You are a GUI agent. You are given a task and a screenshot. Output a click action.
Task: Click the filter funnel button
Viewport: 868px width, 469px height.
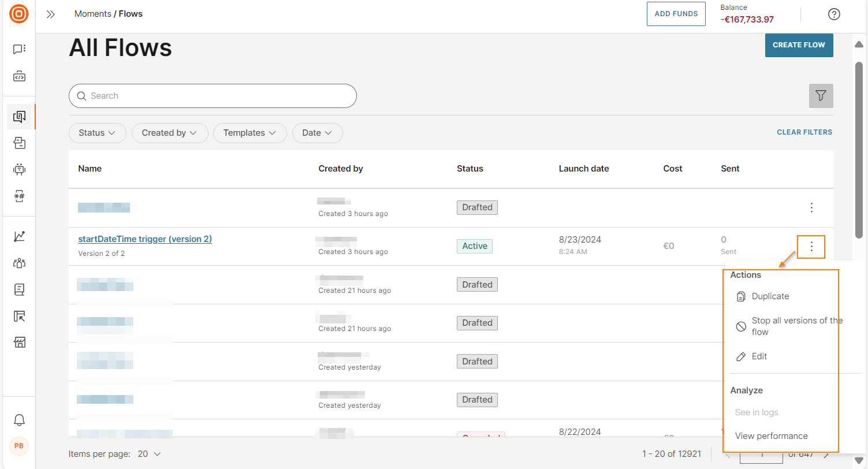coord(821,96)
